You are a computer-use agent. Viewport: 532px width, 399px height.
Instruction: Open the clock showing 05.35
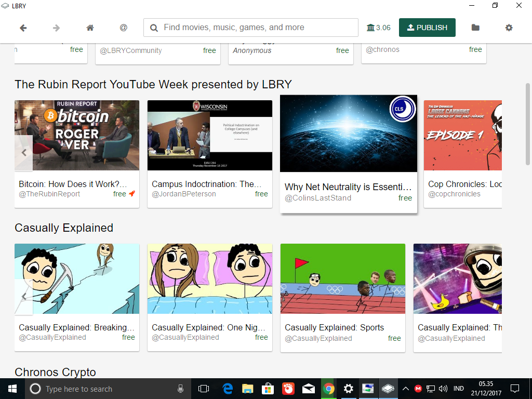pyautogui.click(x=486, y=389)
